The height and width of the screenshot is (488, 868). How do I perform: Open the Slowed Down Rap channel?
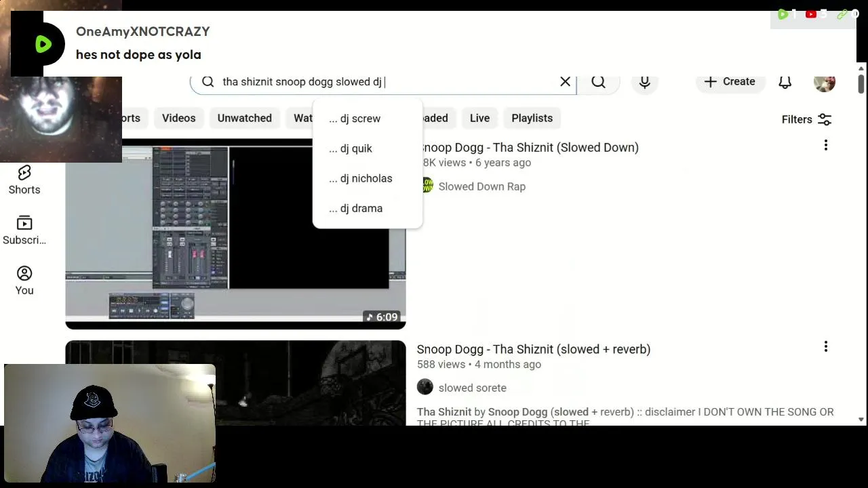482,186
